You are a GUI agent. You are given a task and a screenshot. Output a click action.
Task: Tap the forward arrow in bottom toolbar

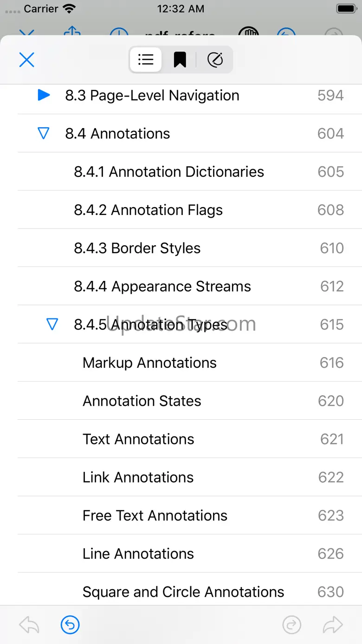pyautogui.click(x=332, y=625)
